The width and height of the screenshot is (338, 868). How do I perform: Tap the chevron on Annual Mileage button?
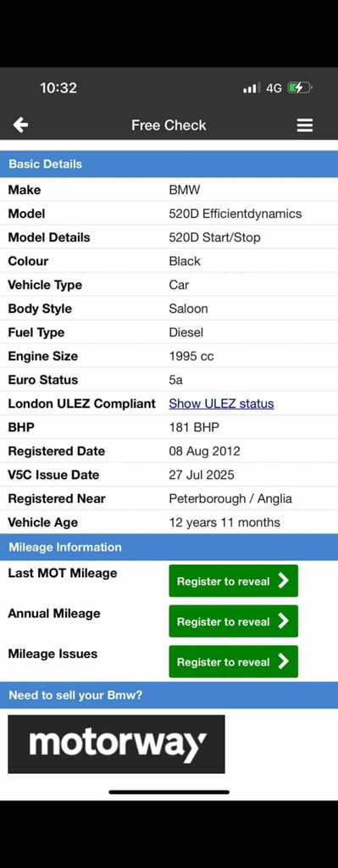[283, 620]
